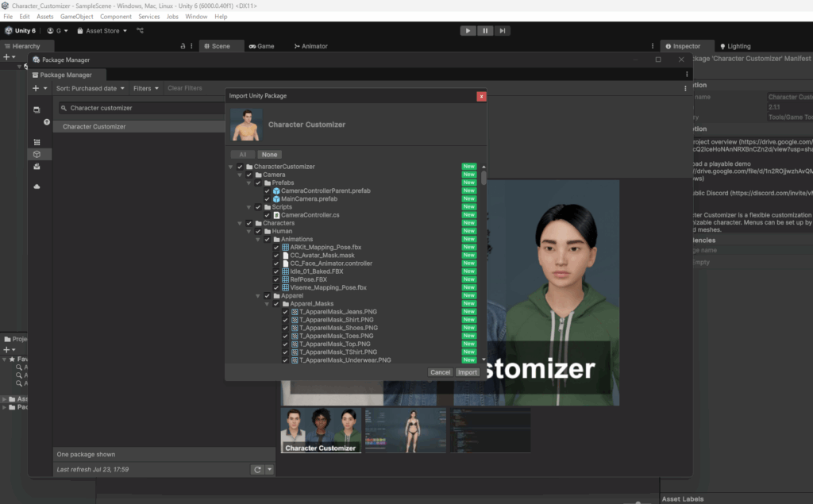Click the ARKit_Mapping_Pose.fbx file icon
Image resolution: width=813 pixels, height=504 pixels.
285,248
